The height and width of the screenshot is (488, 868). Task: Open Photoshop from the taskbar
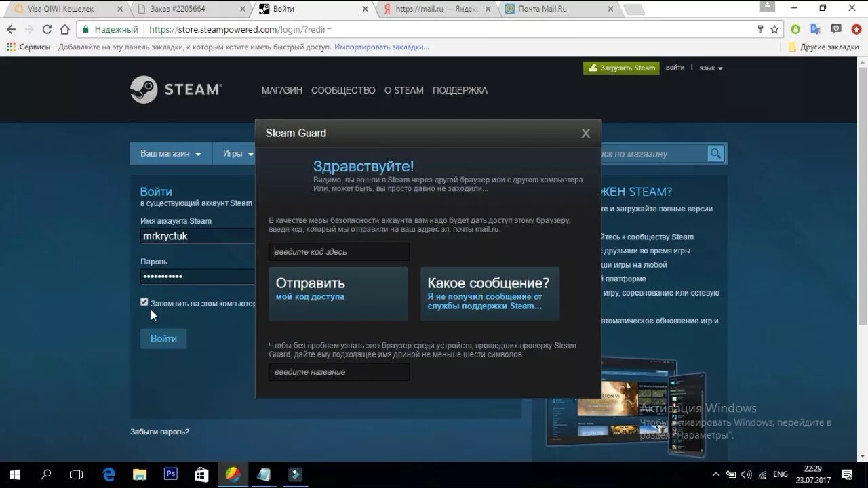(x=170, y=474)
